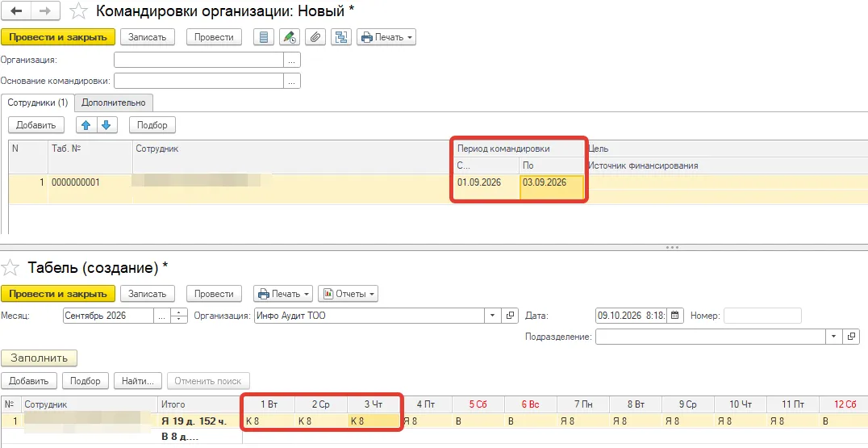868x448 pixels.
Task: Click the month stepper on the Месяц field
Action: pyautogui.click(x=178, y=316)
